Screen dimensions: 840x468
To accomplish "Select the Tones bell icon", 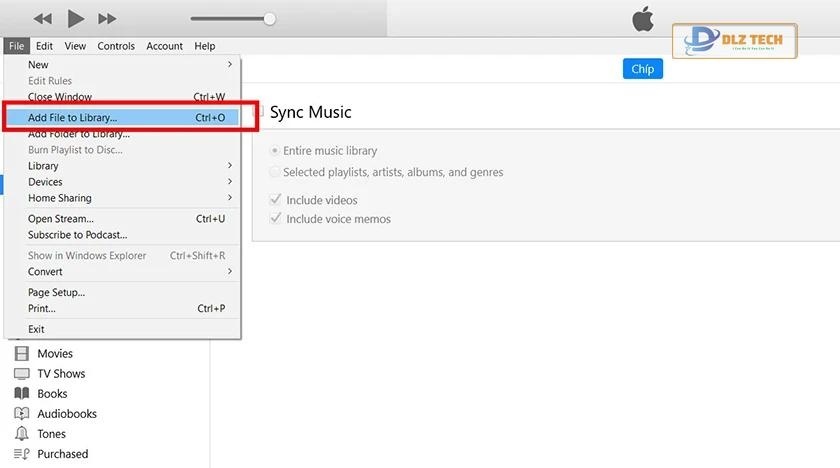I will tap(21, 433).
